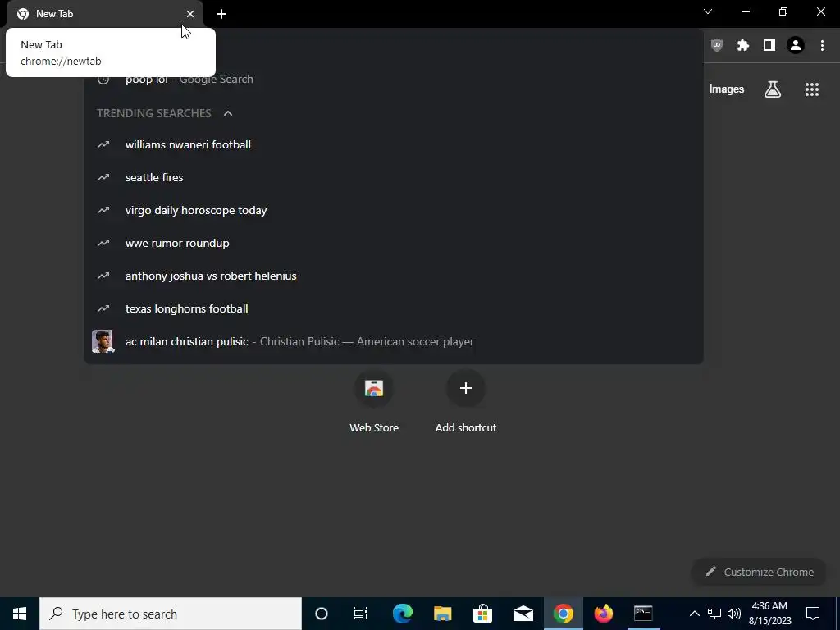Open the uBlock Origin extension icon
Image resolution: width=840 pixels, height=630 pixels.
click(x=716, y=46)
